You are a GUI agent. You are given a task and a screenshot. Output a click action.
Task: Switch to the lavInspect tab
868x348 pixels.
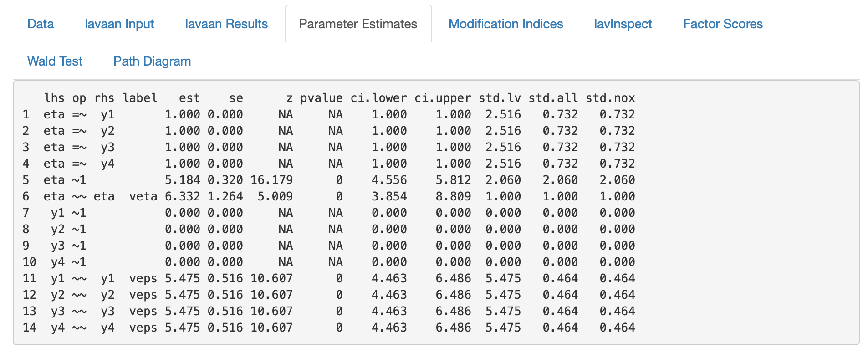pos(623,24)
